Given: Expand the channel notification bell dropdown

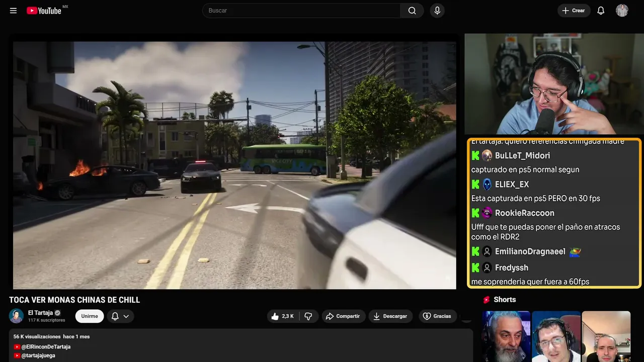Looking at the screenshot, I should [120, 316].
